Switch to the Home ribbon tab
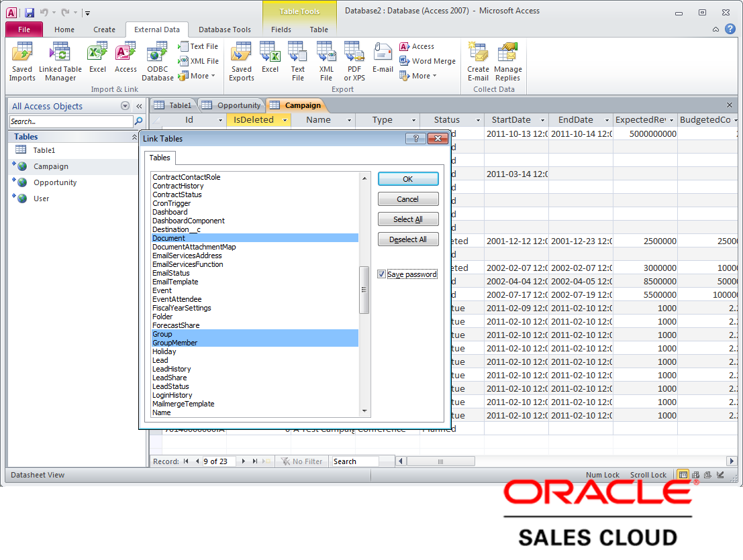 click(64, 30)
